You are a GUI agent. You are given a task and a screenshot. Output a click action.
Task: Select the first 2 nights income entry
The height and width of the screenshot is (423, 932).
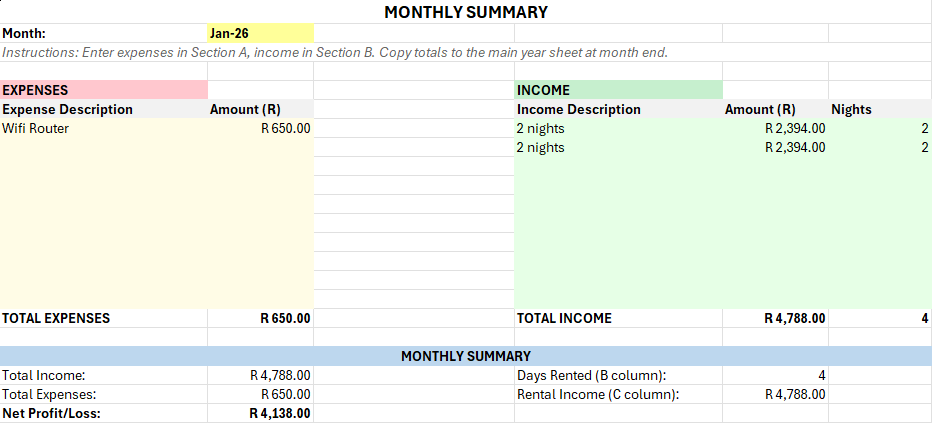pyautogui.click(x=541, y=128)
